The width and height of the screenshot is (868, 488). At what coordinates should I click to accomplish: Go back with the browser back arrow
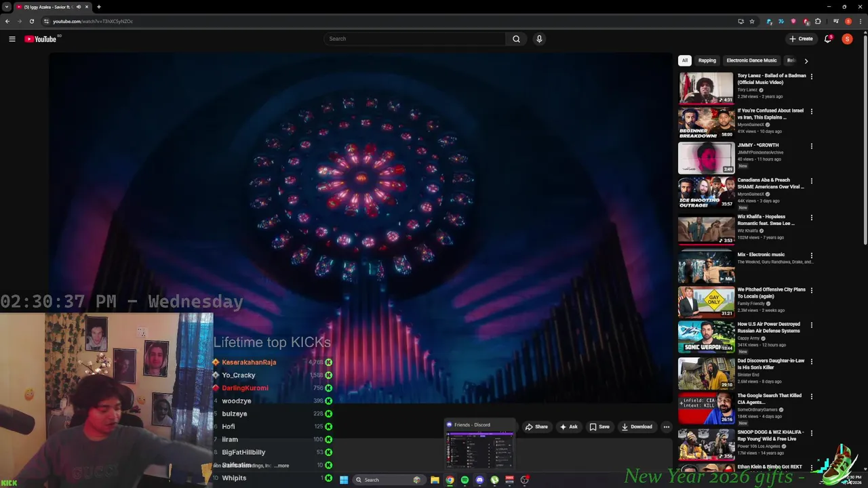[7, 21]
